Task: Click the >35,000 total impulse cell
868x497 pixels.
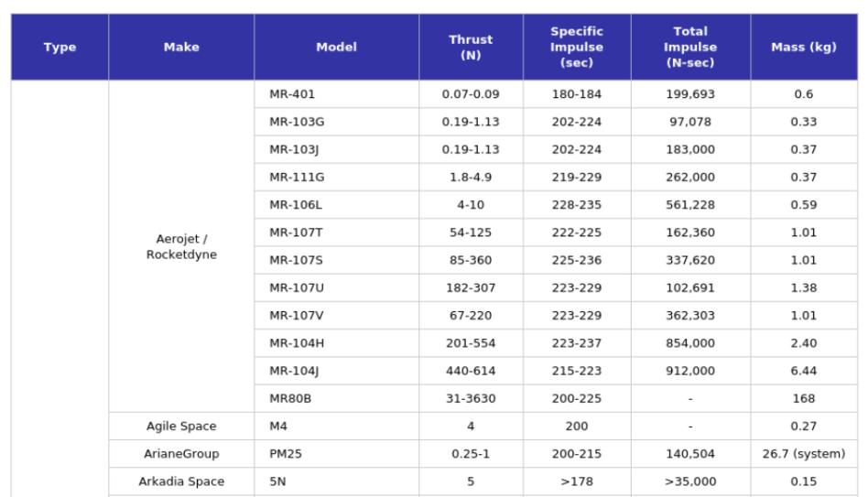Action: click(x=690, y=481)
